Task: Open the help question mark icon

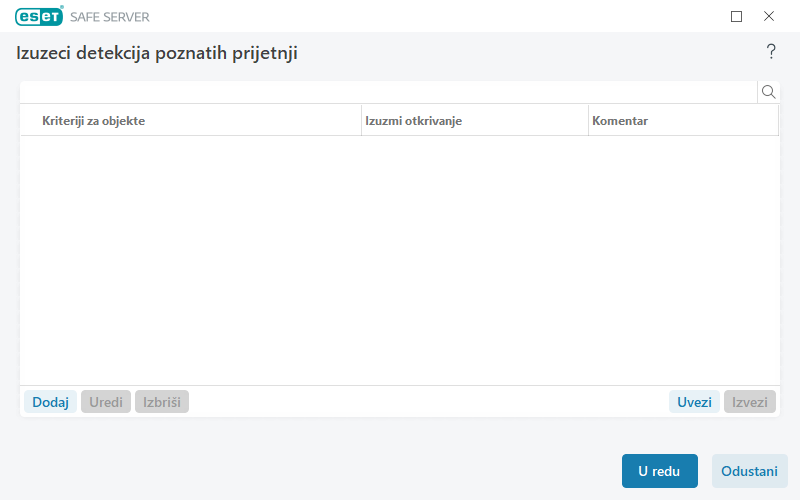Action: pyautogui.click(x=771, y=52)
